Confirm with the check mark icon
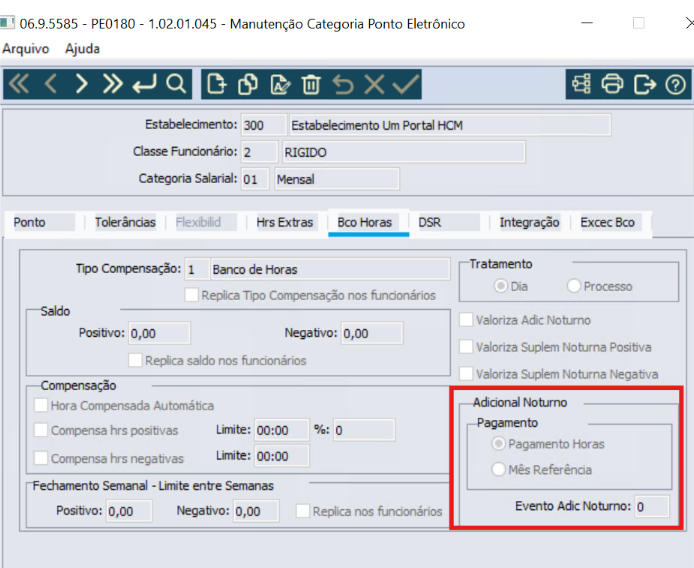Viewport: 694px width, 568px height. point(405,84)
